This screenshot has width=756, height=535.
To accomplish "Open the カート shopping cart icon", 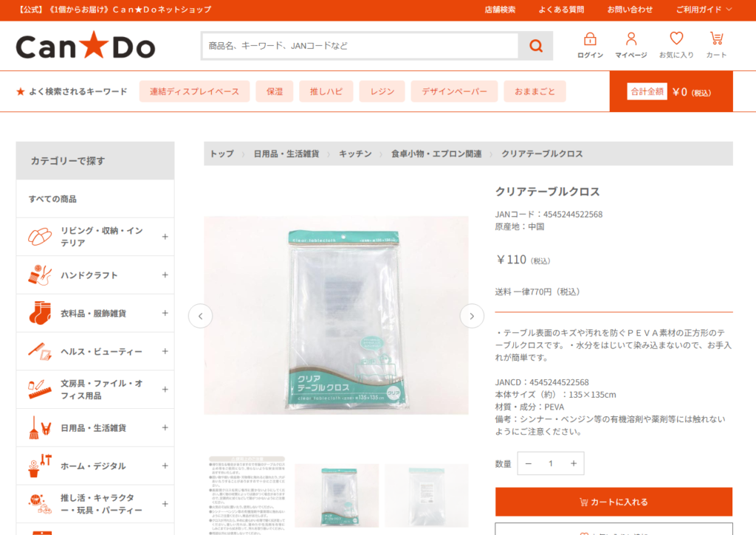I will coord(716,38).
